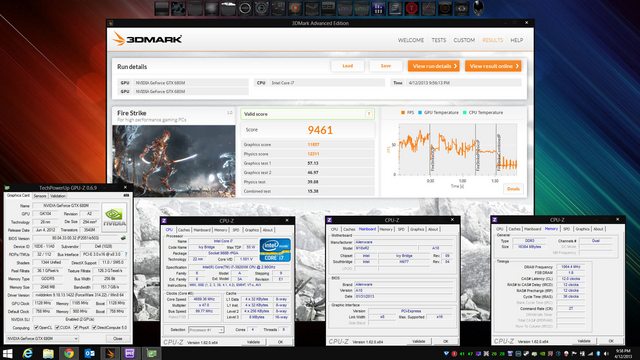
Task: Click Validate in the CPU-Z Memory window
Action: click(x=584, y=341)
